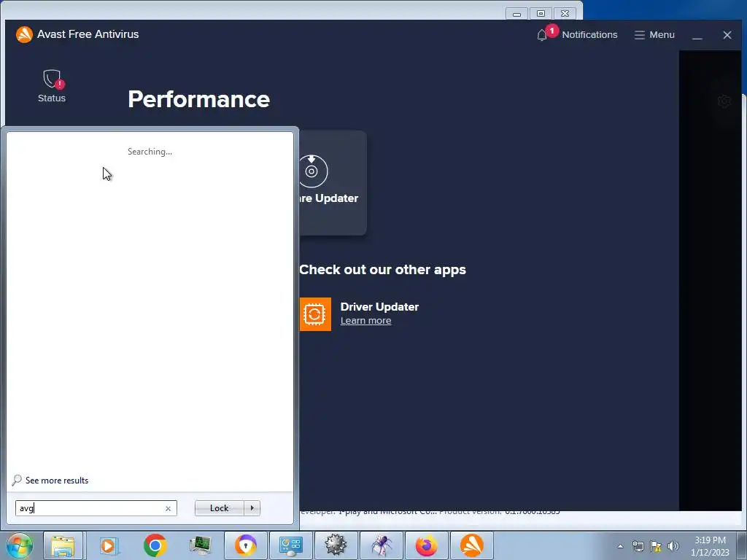Click the Performance heading
Screen dimensions: 747x560
[x=198, y=99]
